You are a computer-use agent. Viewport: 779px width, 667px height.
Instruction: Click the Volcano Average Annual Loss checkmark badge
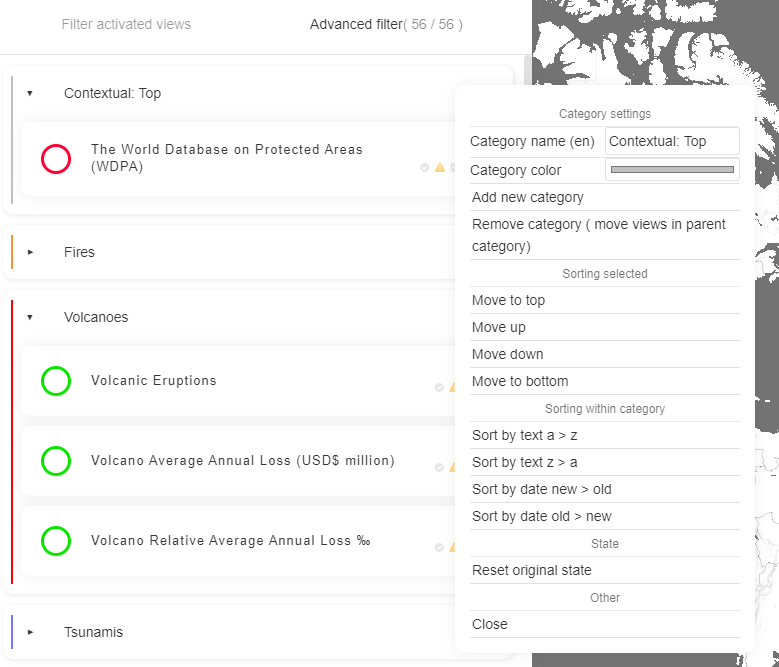[439, 467]
